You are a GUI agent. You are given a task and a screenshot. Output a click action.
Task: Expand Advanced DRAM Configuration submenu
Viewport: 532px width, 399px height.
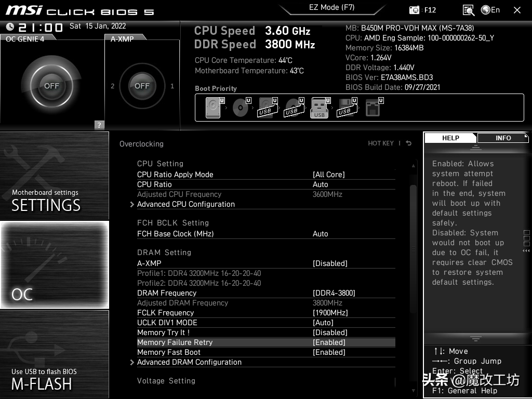click(x=189, y=362)
